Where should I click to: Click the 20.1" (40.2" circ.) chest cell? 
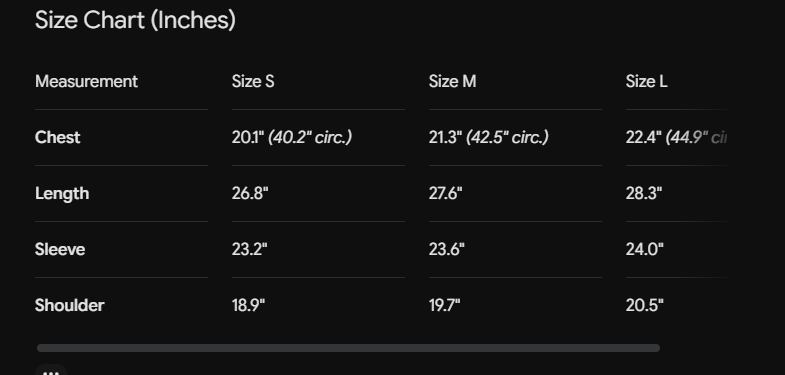pos(292,137)
